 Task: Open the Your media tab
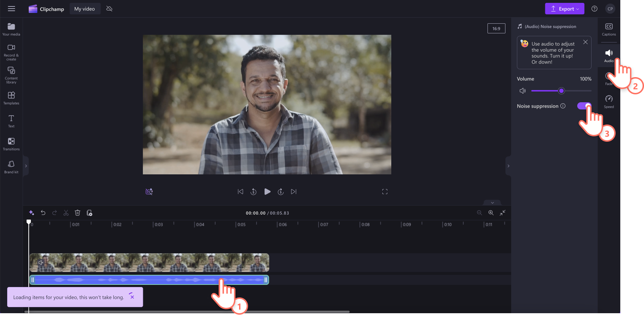point(11,29)
